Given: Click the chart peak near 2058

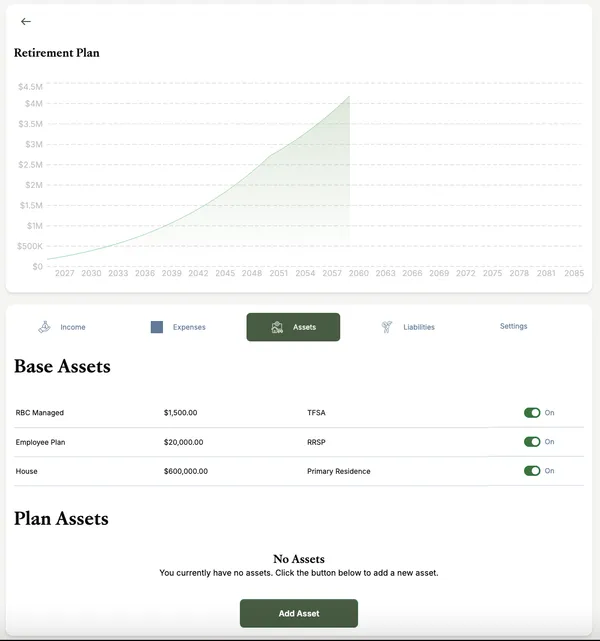Looking at the screenshot, I should (x=349, y=96).
